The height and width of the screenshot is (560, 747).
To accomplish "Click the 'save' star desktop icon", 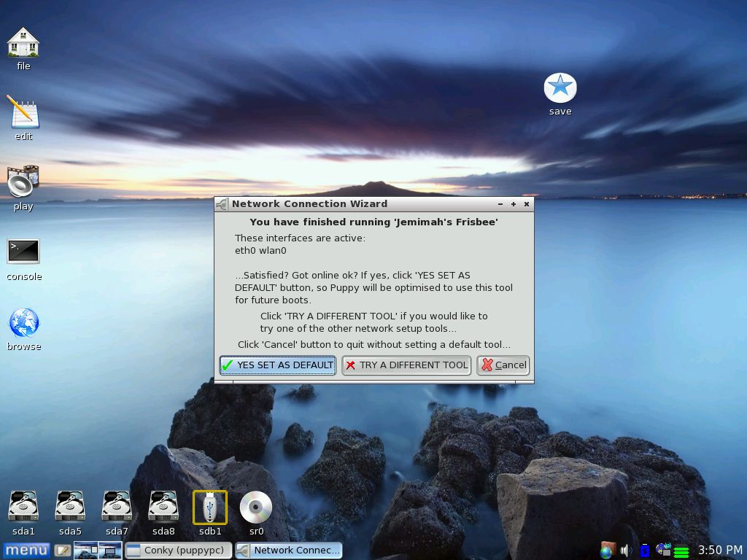I will coord(560,88).
